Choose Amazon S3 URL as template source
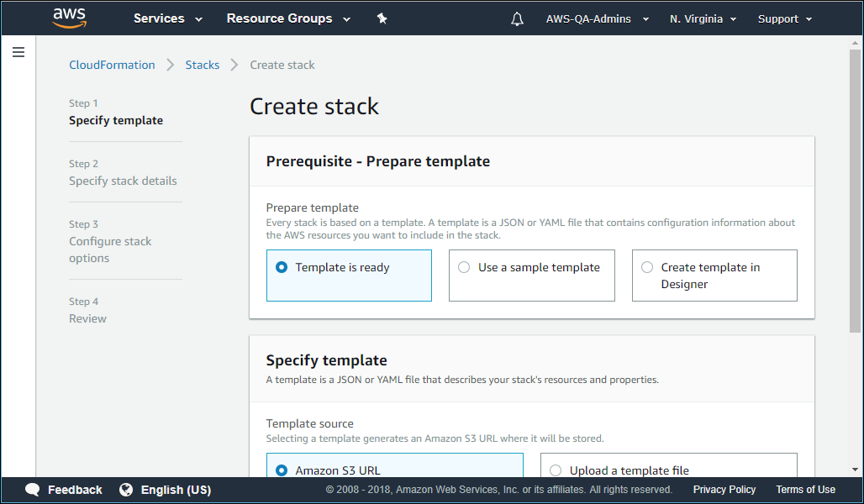 [x=394, y=465]
